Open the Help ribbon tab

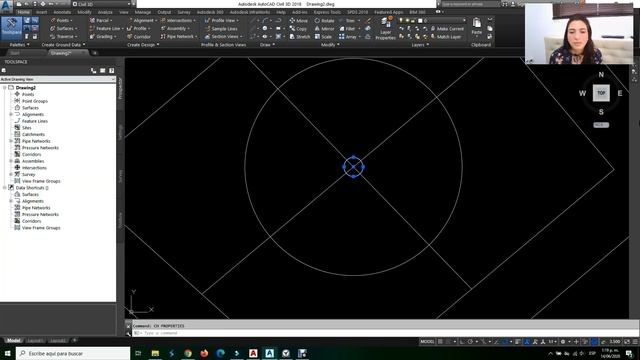[x=281, y=12]
